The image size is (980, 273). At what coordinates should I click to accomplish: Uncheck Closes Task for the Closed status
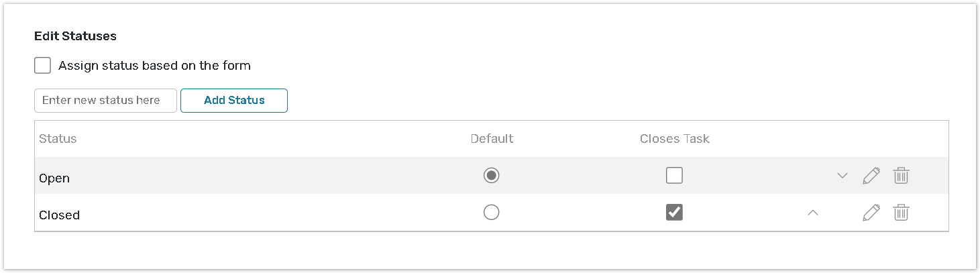(674, 213)
